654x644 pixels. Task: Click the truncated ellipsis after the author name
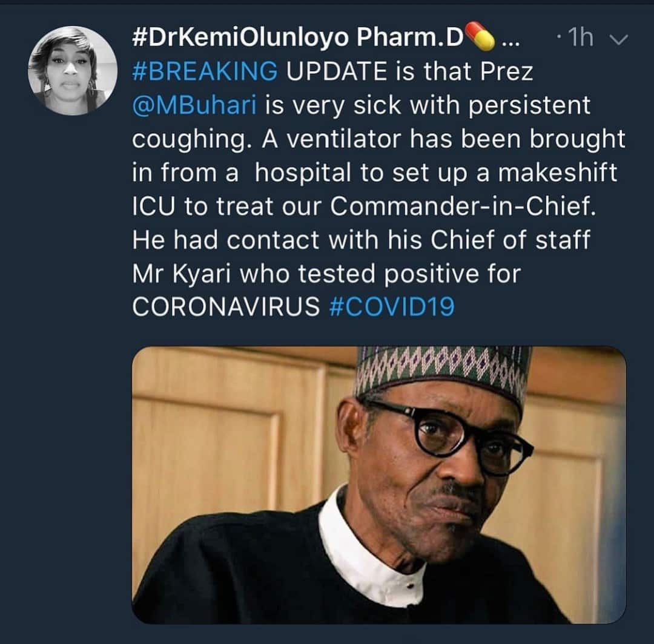click(x=510, y=40)
